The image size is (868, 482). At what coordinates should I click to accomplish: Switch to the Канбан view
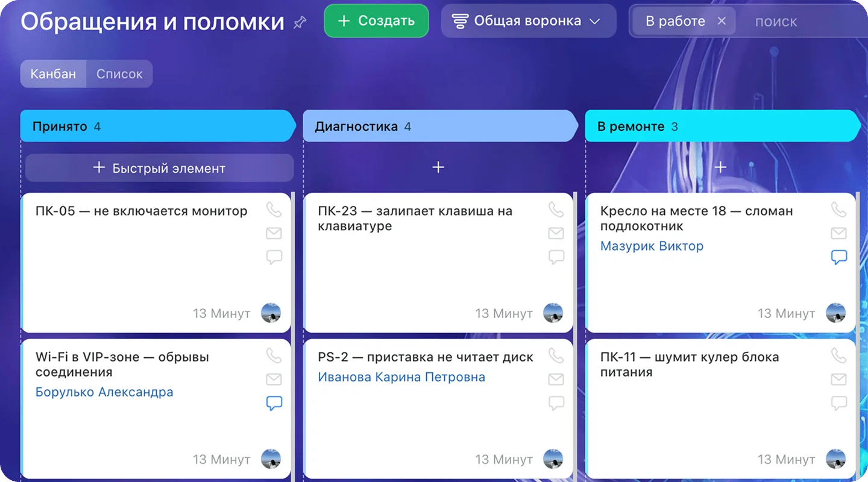pos(53,74)
